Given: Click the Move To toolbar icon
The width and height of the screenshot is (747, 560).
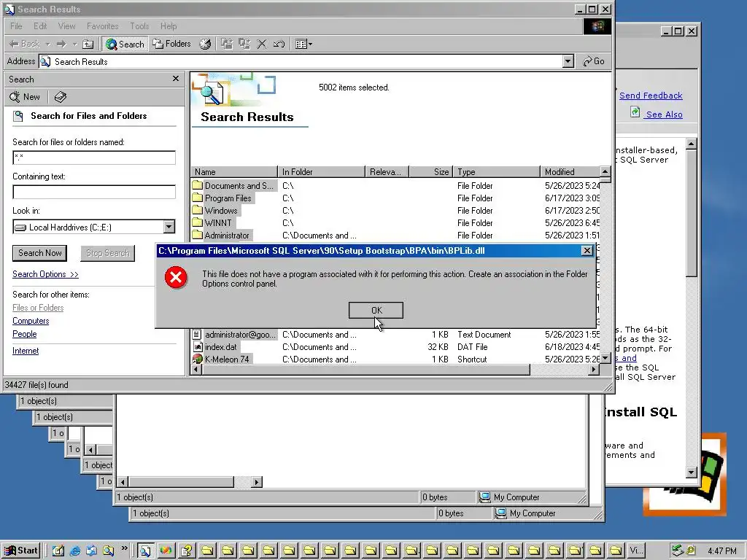Looking at the screenshot, I should (228, 44).
